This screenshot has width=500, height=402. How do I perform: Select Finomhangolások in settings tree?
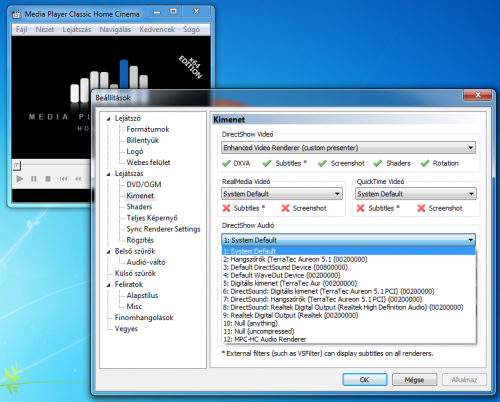pos(144,317)
